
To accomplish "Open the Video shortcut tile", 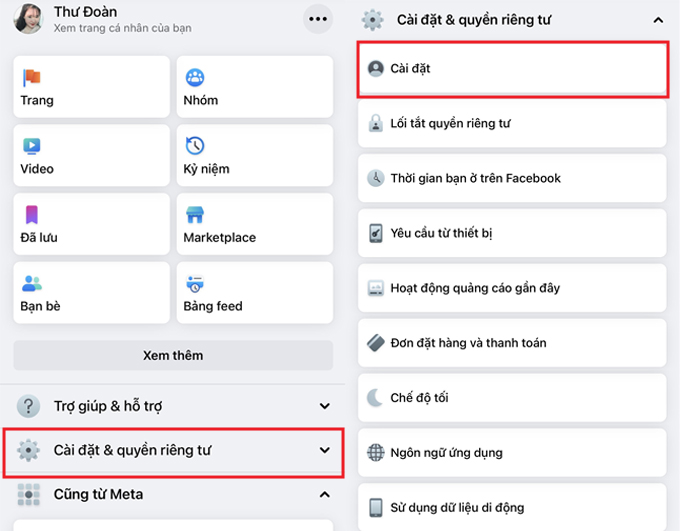I will click(91, 155).
